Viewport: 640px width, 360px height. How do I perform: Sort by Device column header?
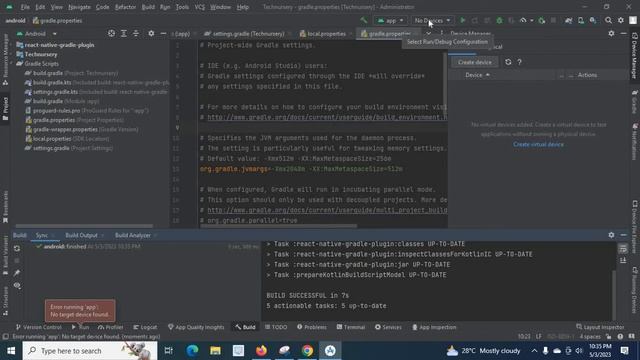pyautogui.click(x=477, y=75)
